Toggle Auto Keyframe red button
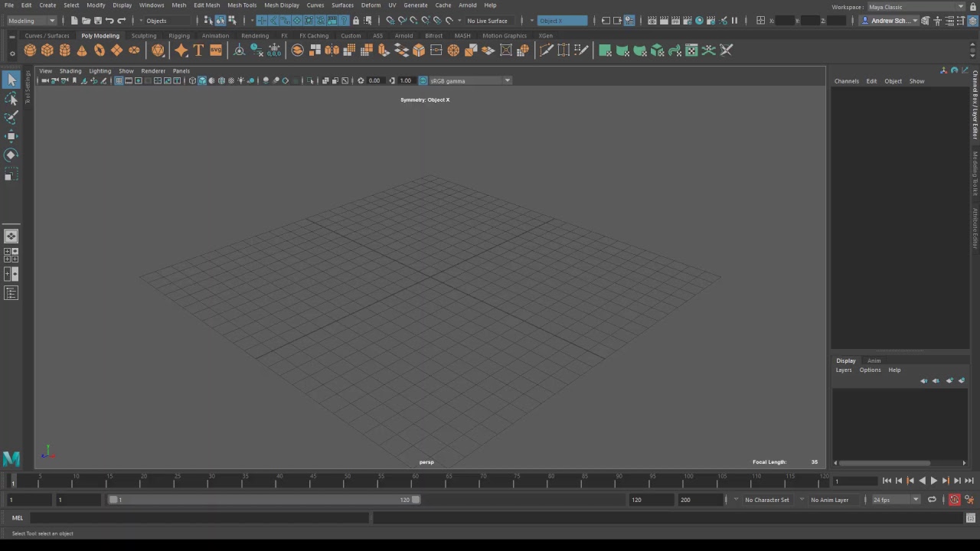The height and width of the screenshot is (551, 980). 954,500
